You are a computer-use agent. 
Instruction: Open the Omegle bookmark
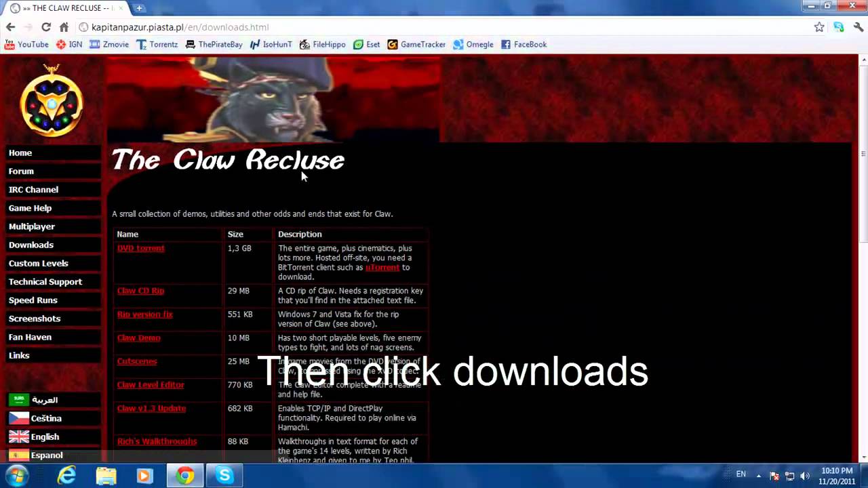(473, 44)
